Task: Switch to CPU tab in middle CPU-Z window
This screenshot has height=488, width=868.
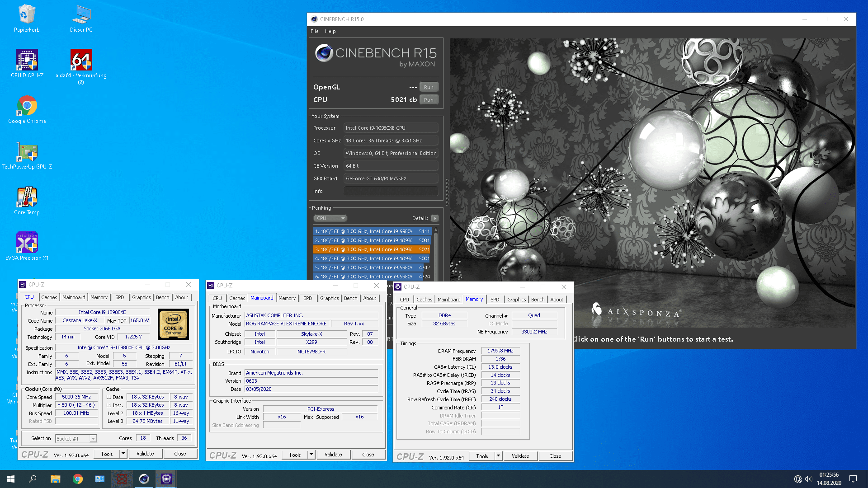Action: click(217, 298)
